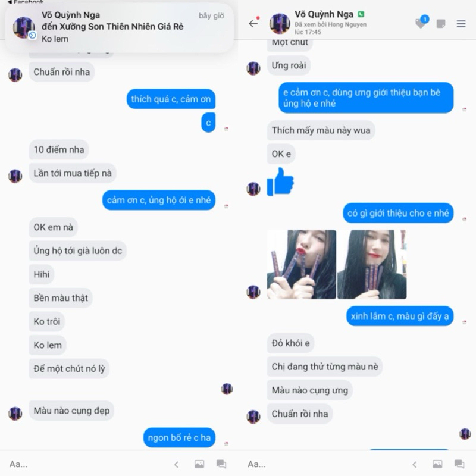476x476 pixels.
Task: Tap the back arrow in chat header
Action: (253, 23)
